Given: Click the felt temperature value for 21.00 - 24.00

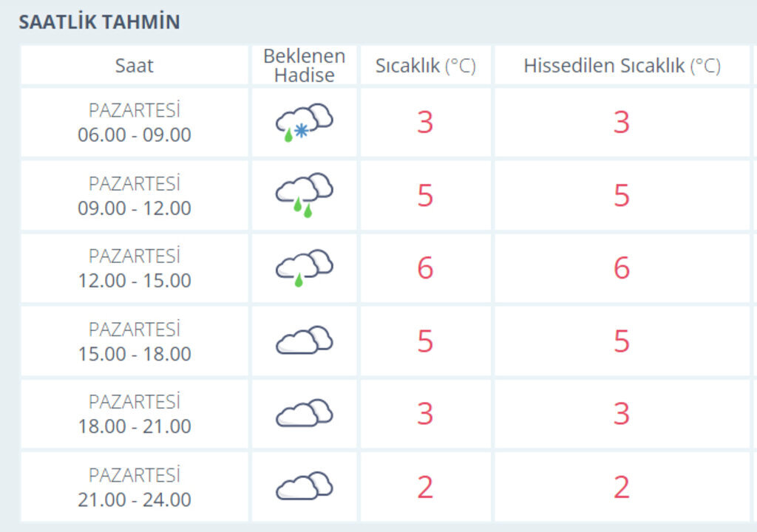Looking at the screenshot, I should (x=622, y=487).
